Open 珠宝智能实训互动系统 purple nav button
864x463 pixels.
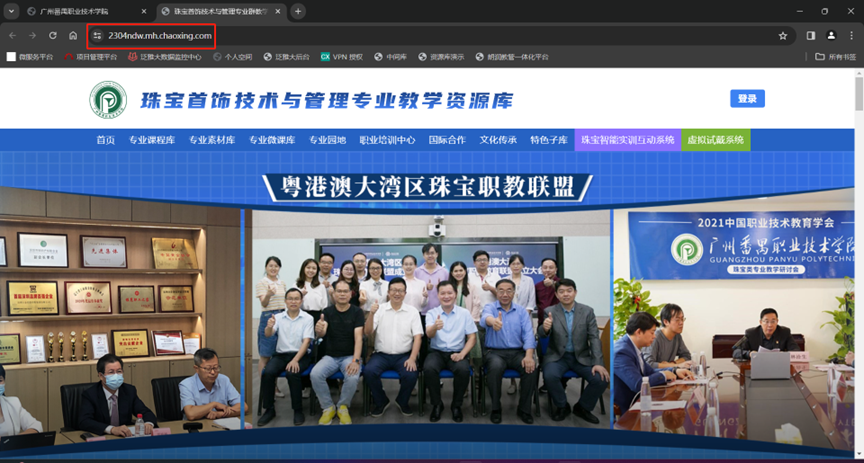tap(628, 140)
